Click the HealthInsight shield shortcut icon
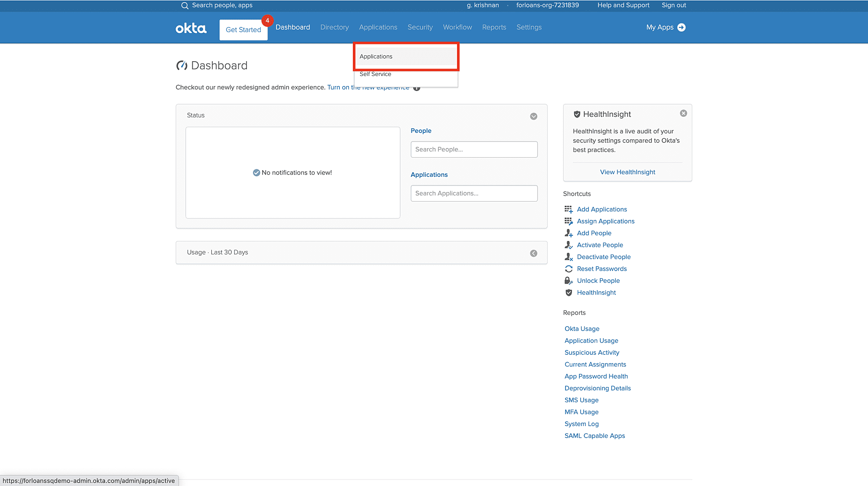The width and height of the screenshot is (868, 486). tap(569, 293)
